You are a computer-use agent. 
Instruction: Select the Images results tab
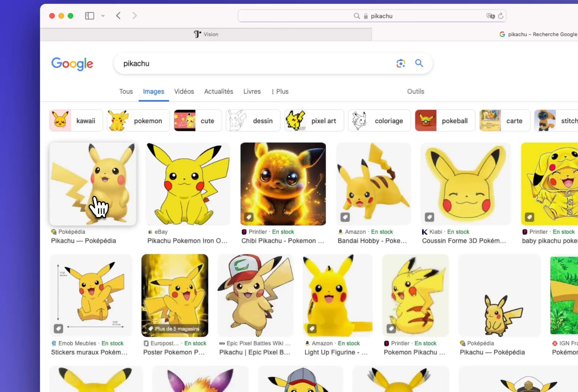click(x=154, y=91)
